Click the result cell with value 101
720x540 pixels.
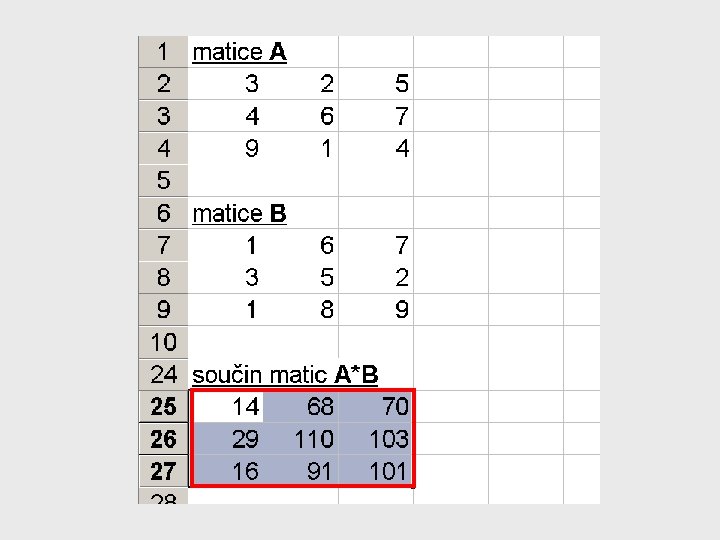pos(376,471)
